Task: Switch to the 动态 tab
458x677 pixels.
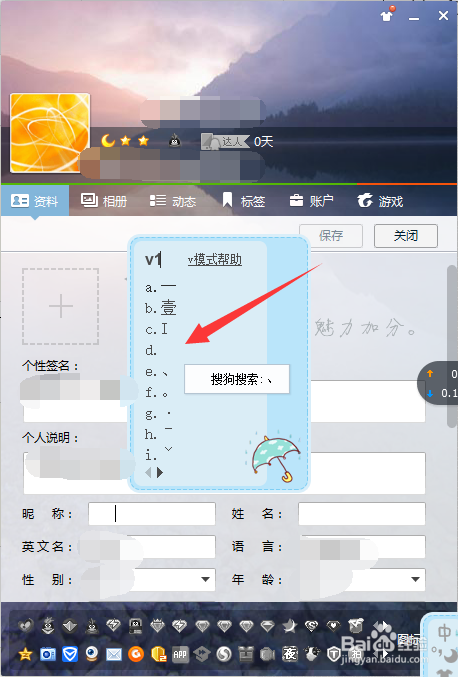Action: pyautogui.click(x=173, y=201)
